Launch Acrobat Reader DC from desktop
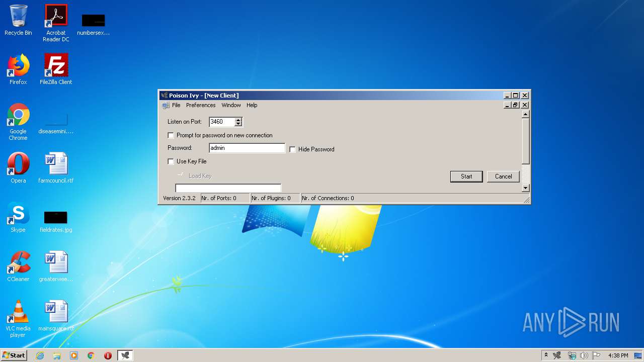The height and width of the screenshot is (362, 644). (x=56, y=23)
